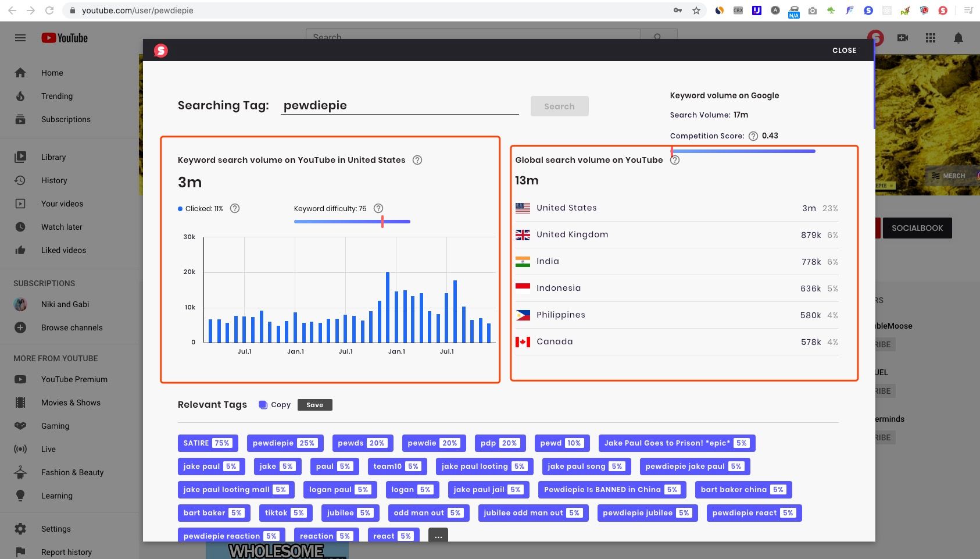Click the tallest bar in the chart

[388, 307]
